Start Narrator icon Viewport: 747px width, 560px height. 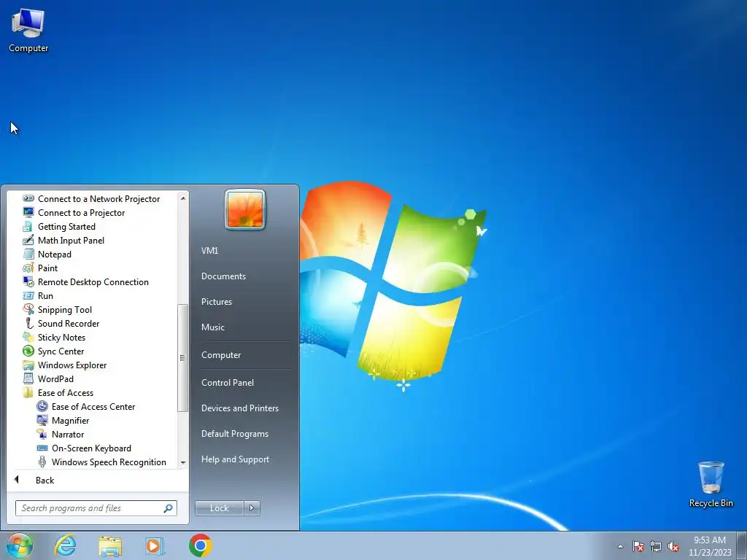coord(42,434)
